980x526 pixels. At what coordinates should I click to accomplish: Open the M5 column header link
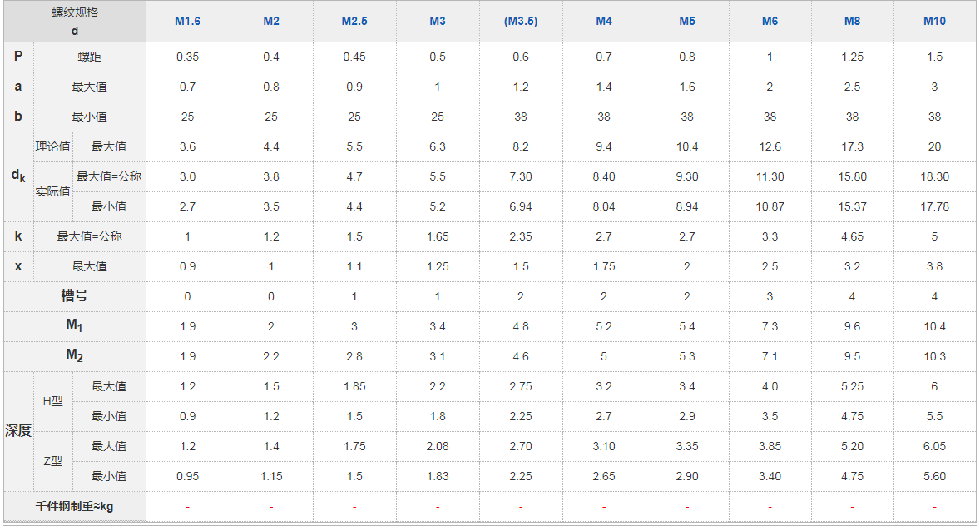pos(687,21)
